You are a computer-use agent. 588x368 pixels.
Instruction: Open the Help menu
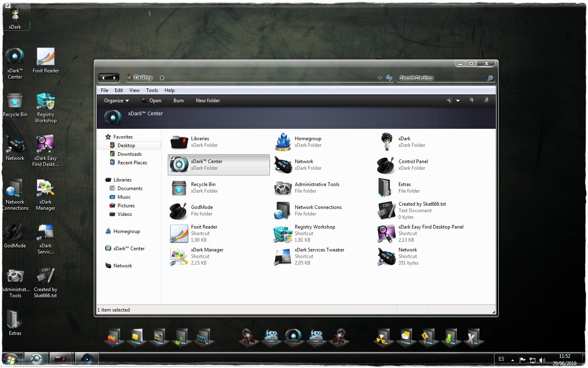(x=169, y=90)
